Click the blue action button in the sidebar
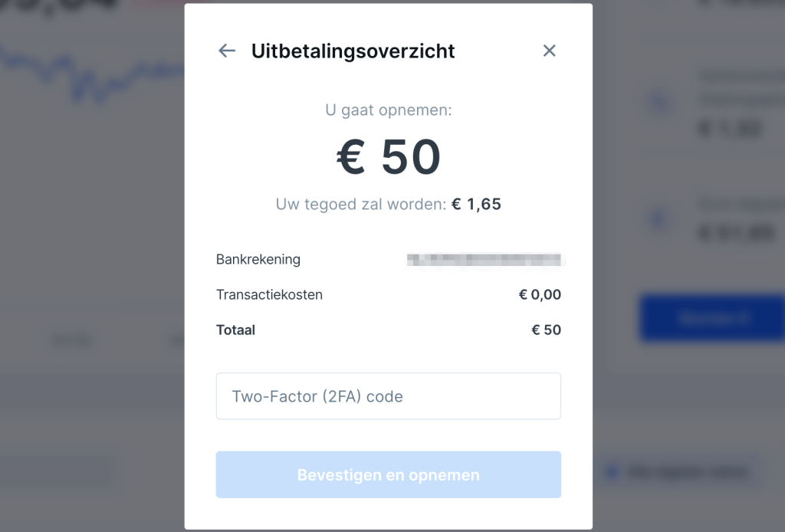This screenshot has height=532, width=785. [711, 319]
